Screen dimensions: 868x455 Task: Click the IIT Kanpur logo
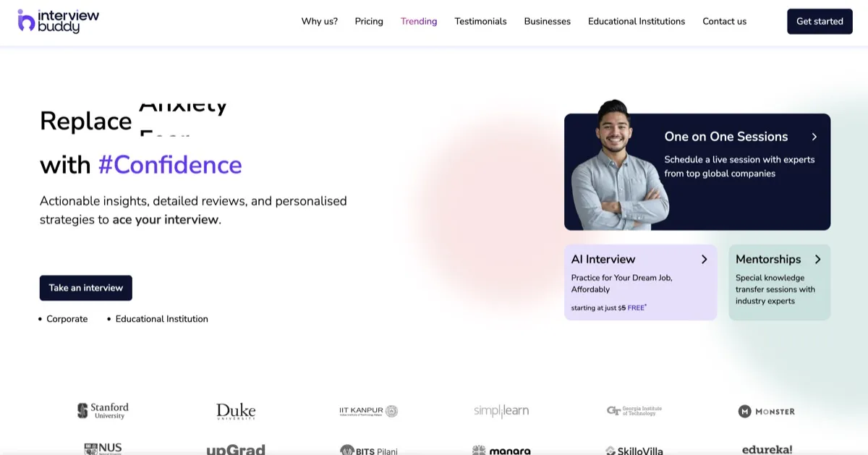(368, 410)
